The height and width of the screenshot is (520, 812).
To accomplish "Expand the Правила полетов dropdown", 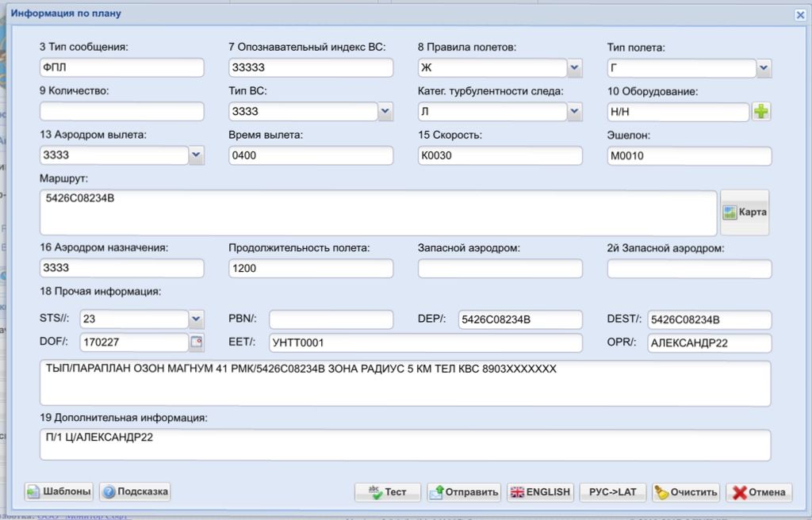I will [574, 68].
